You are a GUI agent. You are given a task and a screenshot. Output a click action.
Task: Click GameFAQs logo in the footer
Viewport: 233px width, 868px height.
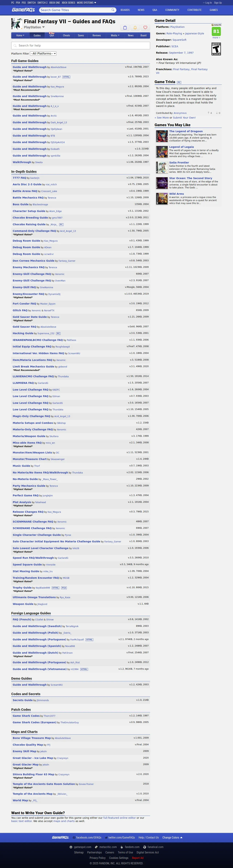click(60, 837)
